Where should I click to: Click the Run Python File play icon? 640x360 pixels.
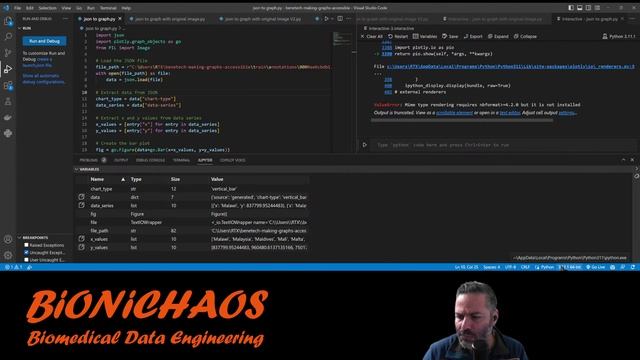(x=326, y=19)
